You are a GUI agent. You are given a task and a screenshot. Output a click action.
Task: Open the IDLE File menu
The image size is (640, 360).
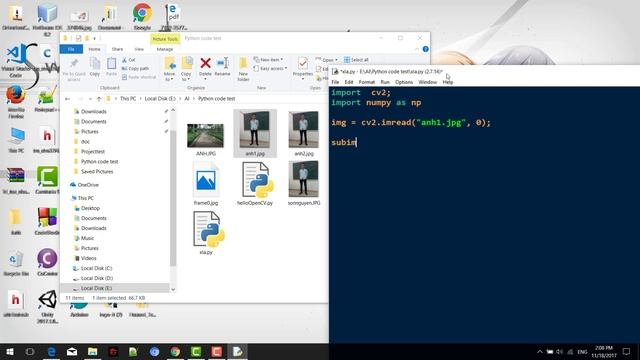335,82
